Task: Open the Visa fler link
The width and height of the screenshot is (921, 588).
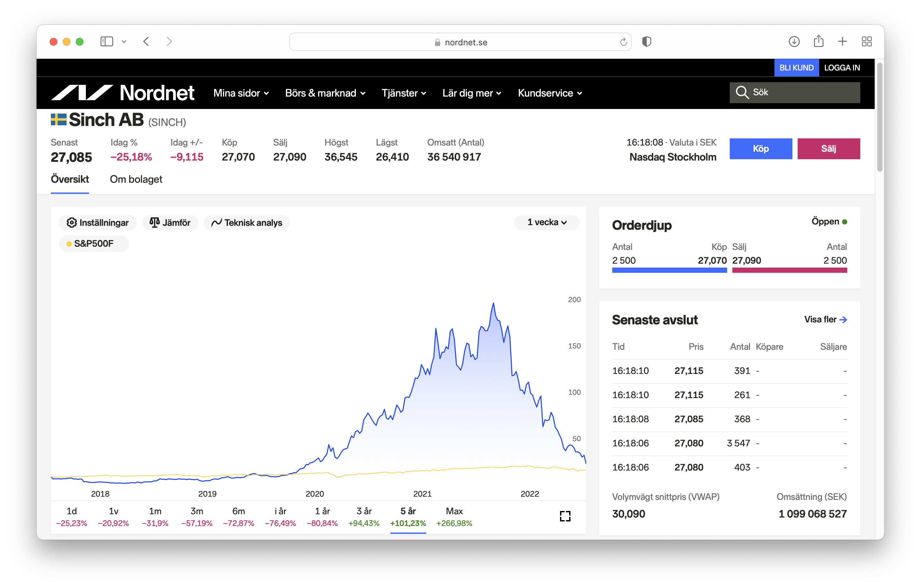Action: click(825, 319)
